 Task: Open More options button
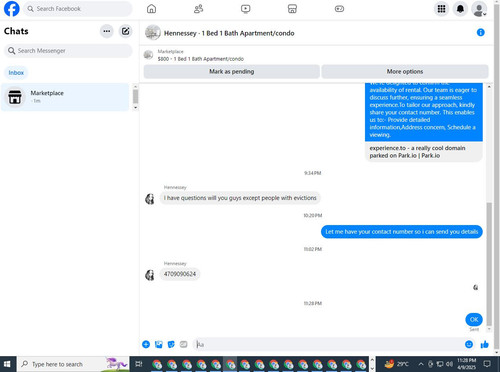[405, 71]
